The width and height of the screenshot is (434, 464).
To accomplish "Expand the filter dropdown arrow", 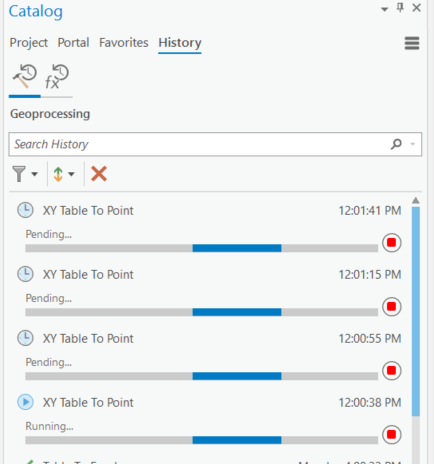I will point(35,174).
